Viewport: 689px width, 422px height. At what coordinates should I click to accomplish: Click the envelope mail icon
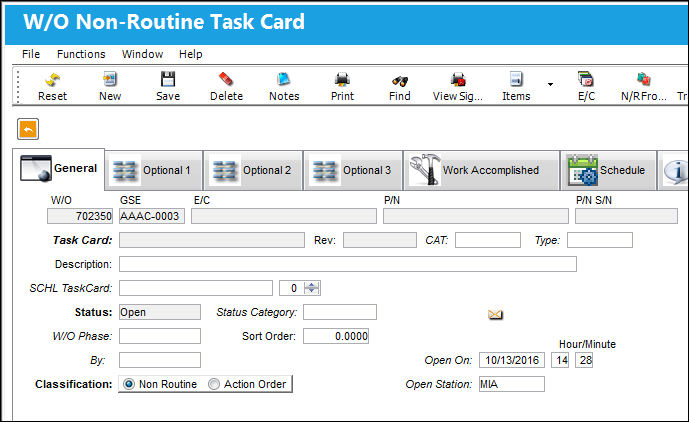[x=495, y=314]
